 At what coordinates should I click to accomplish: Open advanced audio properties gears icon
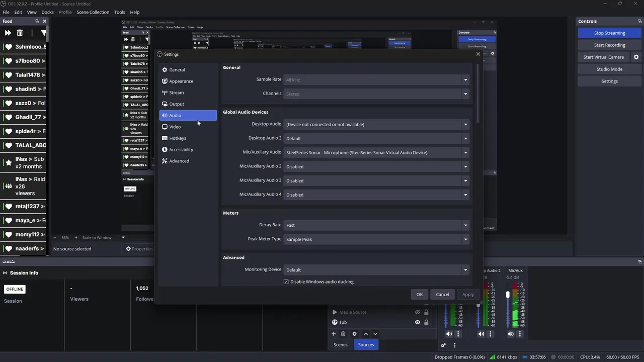tap(443, 345)
